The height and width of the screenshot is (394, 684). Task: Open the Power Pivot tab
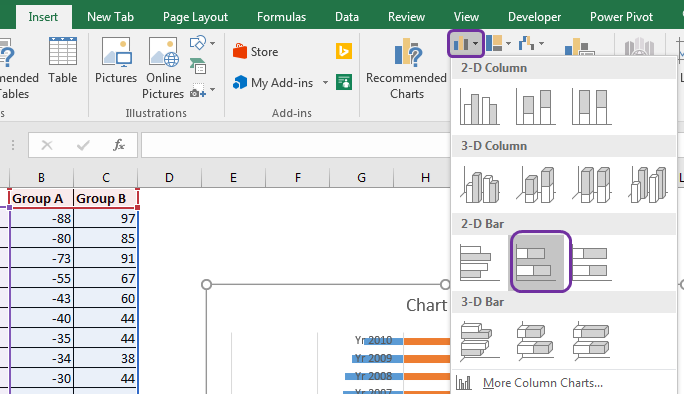coord(621,17)
